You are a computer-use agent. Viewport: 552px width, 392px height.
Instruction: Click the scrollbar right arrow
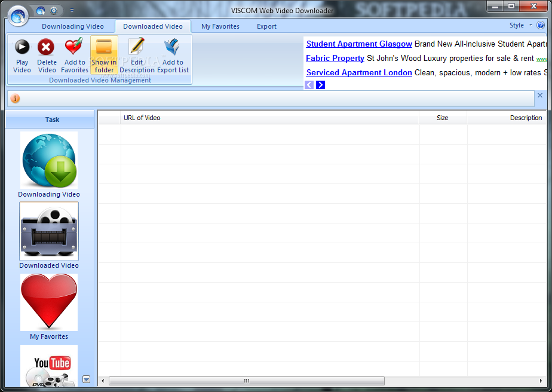pyautogui.click(x=541, y=381)
